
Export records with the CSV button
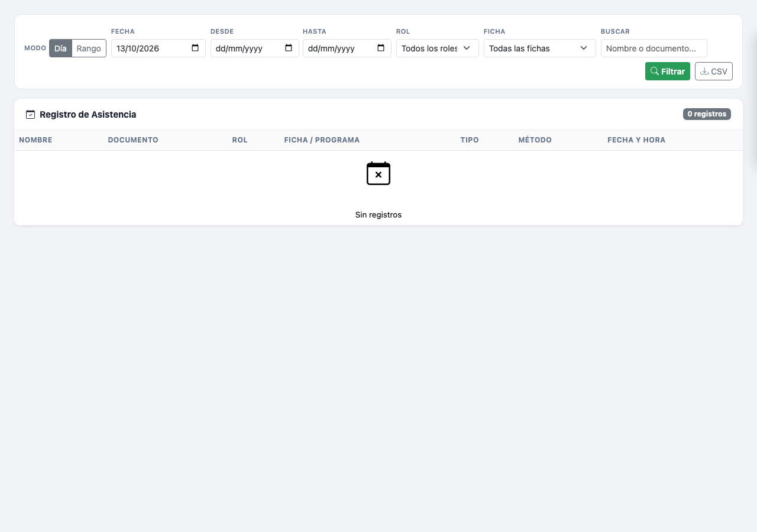(714, 72)
